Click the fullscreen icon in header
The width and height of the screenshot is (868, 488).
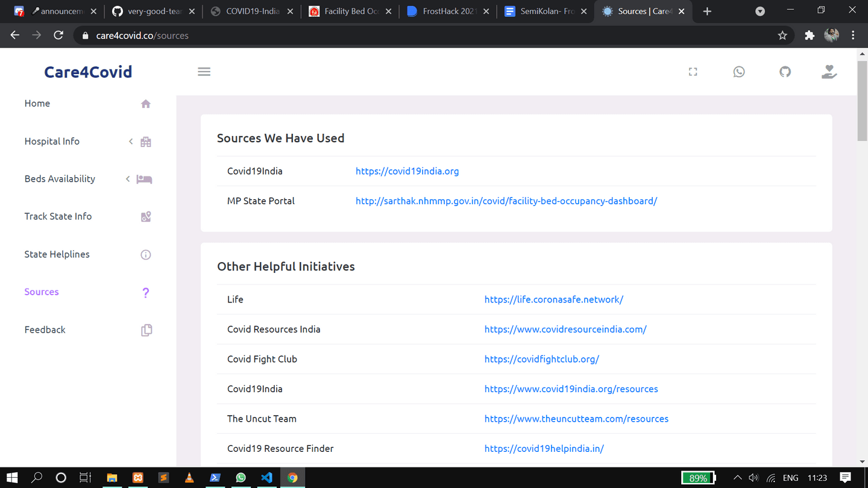pos(693,72)
